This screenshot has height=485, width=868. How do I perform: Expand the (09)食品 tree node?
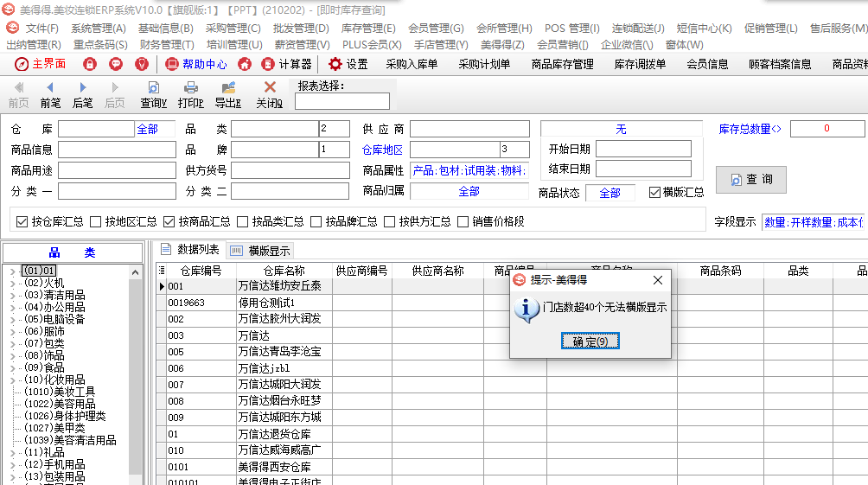tap(13, 368)
